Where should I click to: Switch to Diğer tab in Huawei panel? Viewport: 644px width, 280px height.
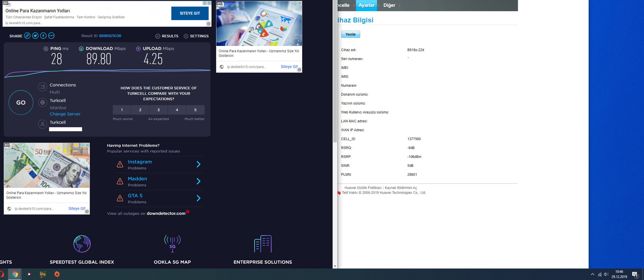pos(389,5)
